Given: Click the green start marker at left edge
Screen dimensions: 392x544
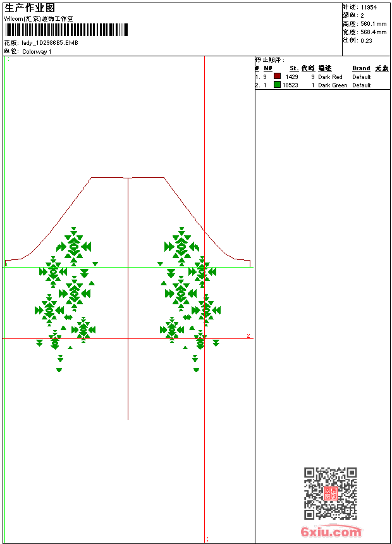Looking at the screenshot, I should (6, 264).
